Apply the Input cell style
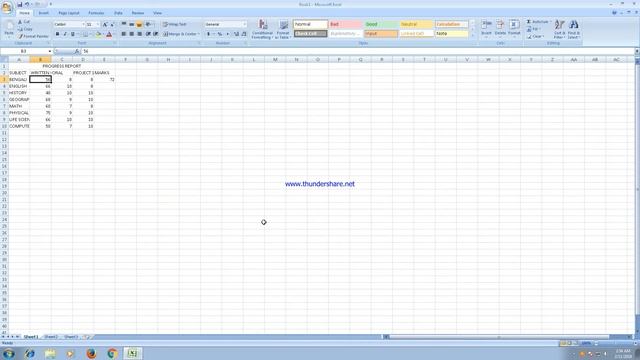The width and height of the screenshot is (640, 360). (380, 34)
